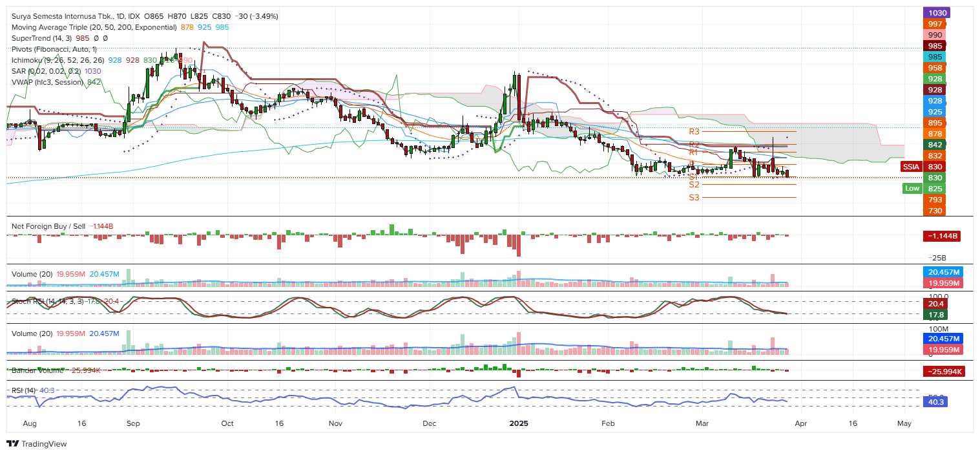Click the −25B scale text in net foreign pane
Screen dimensions: 980x455
937,257
